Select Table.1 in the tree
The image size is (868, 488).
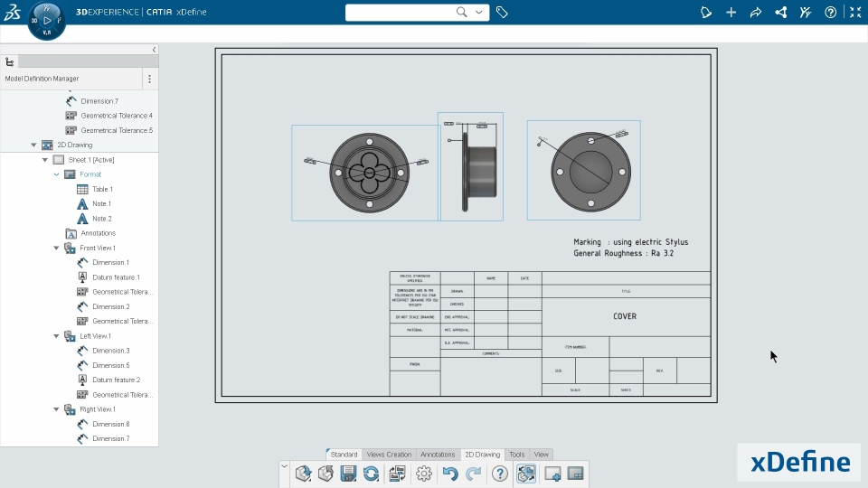[102, 189]
